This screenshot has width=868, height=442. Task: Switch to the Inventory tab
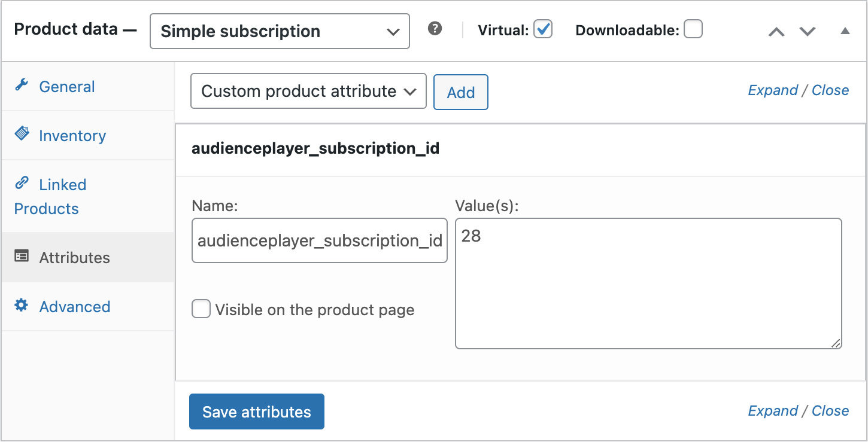(x=72, y=136)
